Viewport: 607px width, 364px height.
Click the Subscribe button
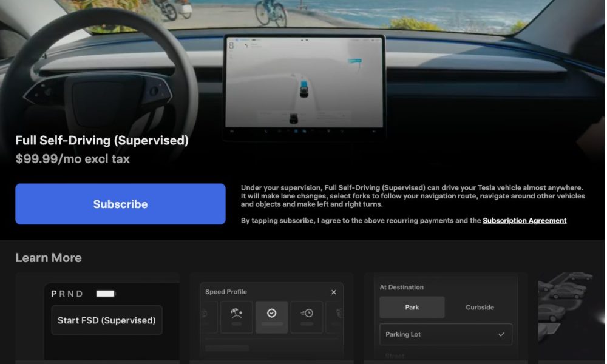120,204
